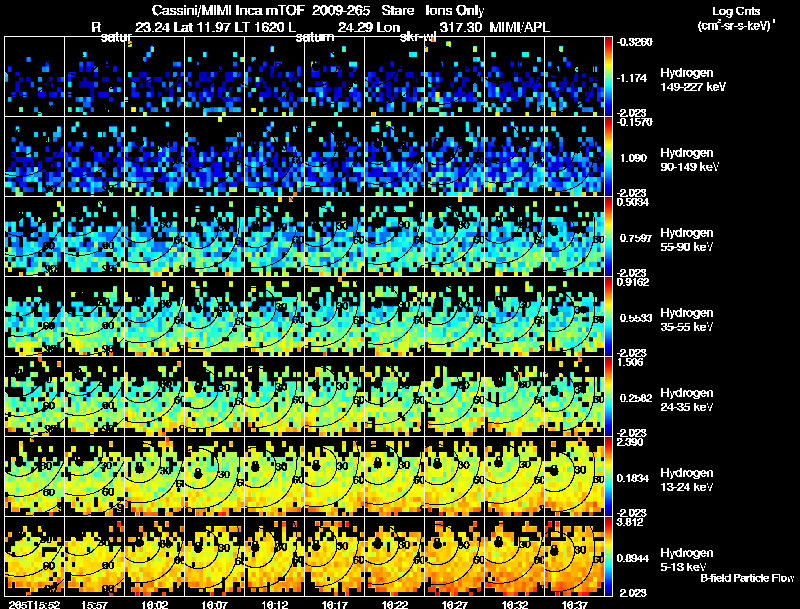800x609 pixels.
Task: Open the 90-149 keV image panel at 16:32
Action: (515, 156)
